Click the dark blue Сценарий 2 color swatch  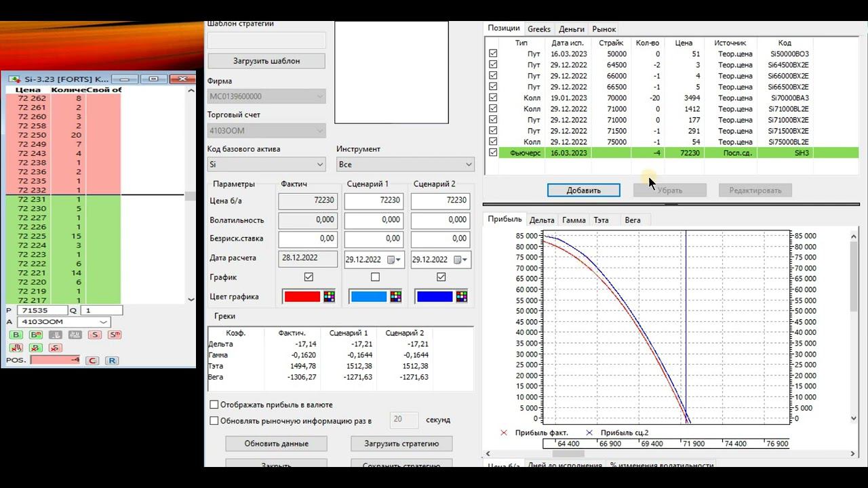435,296
